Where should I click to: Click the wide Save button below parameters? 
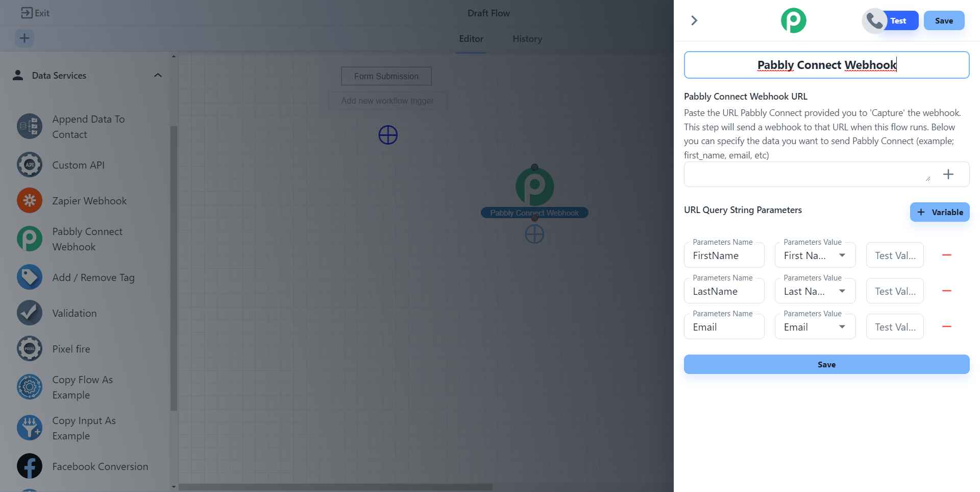[827, 364]
